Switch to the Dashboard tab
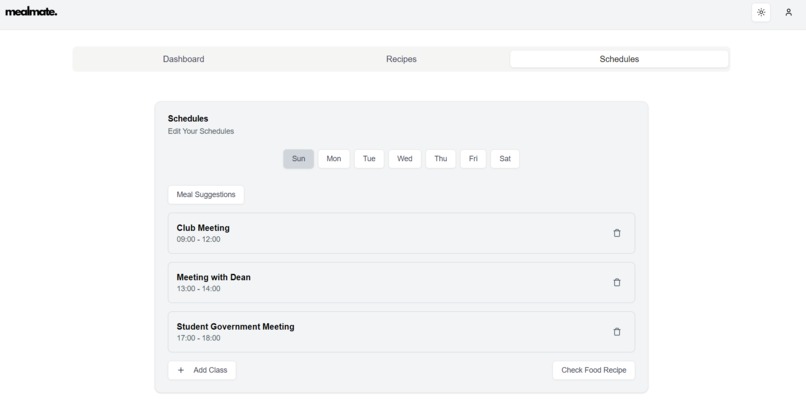 click(x=184, y=59)
